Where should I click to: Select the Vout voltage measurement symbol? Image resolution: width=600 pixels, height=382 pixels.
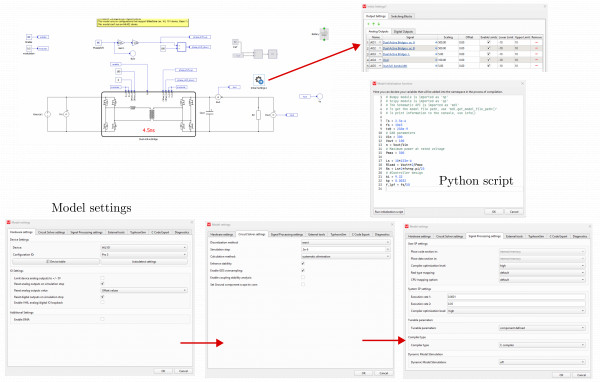[273, 115]
